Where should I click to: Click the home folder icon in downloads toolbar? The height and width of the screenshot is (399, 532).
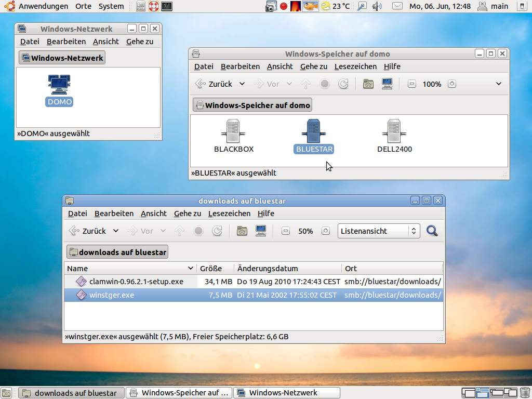(242, 231)
